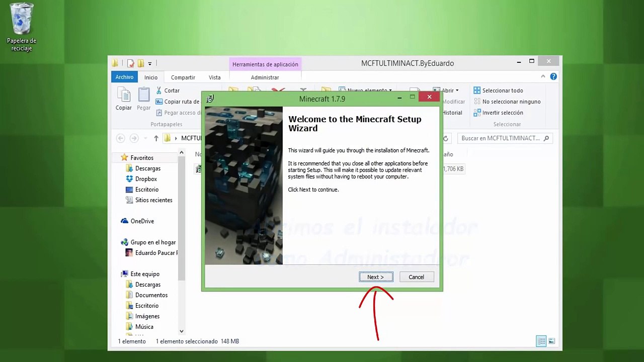Open Dropbox in the navigation pane
Screen dimensions: 644x362
(x=146, y=179)
